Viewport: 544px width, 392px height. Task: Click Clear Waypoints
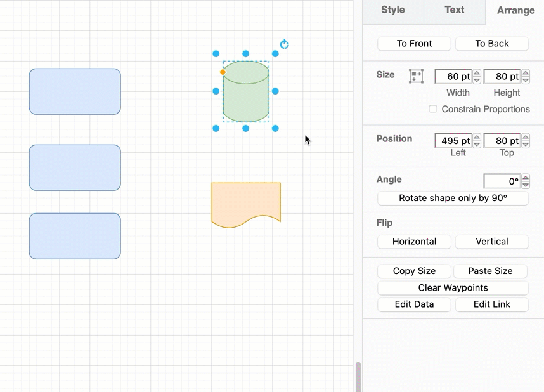click(452, 287)
